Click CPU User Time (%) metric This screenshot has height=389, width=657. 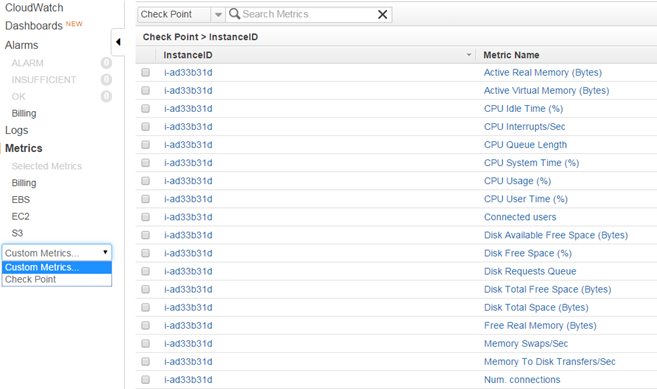pos(526,199)
